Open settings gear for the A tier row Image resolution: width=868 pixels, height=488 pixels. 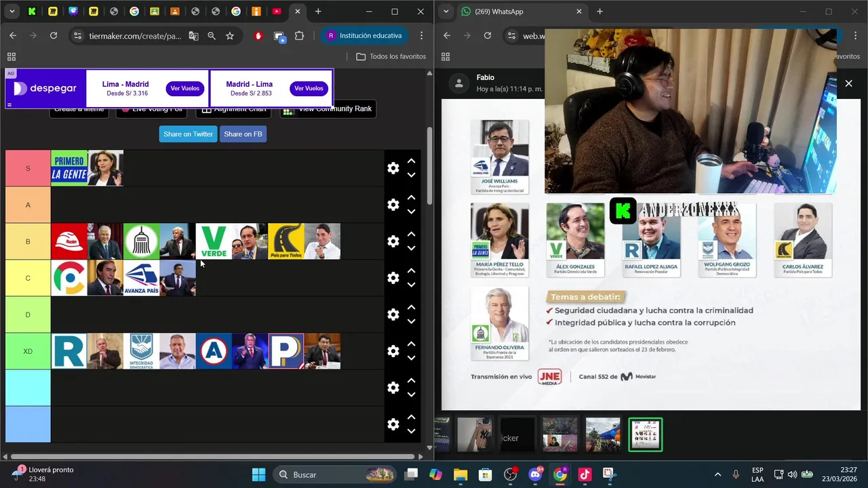click(393, 205)
